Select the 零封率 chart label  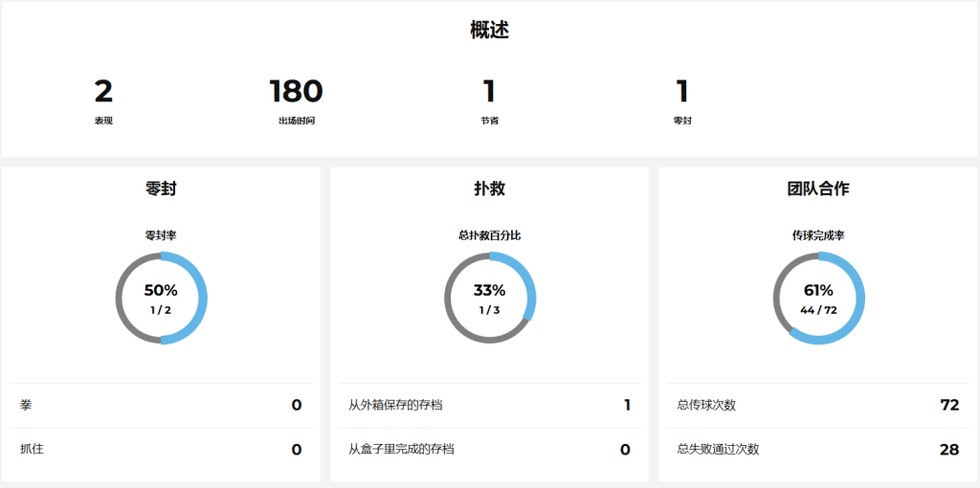tap(161, 234)
